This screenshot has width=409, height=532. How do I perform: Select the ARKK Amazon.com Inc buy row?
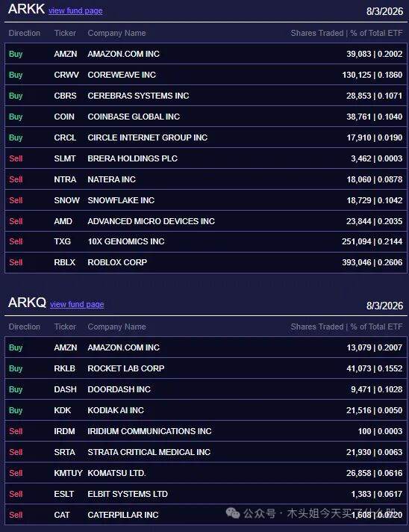[x=206, y=54]
